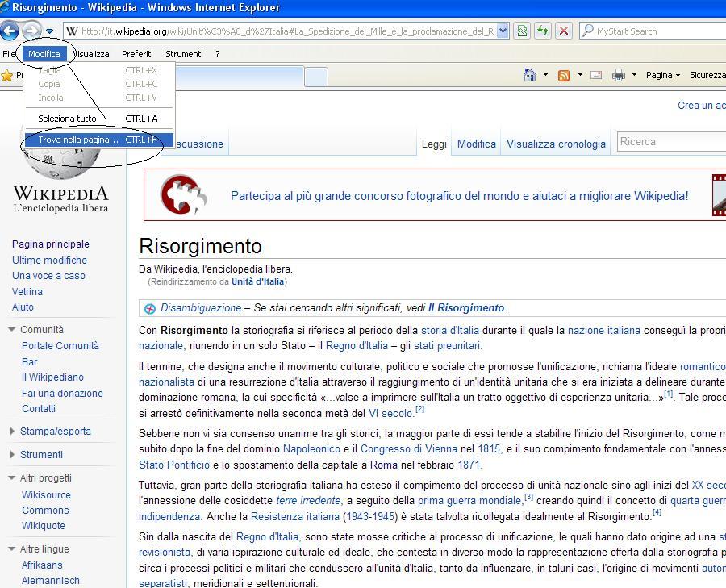Collapse the Altre lingue section
The width and height of the screenshot is (726, 588).
[39, 549]
